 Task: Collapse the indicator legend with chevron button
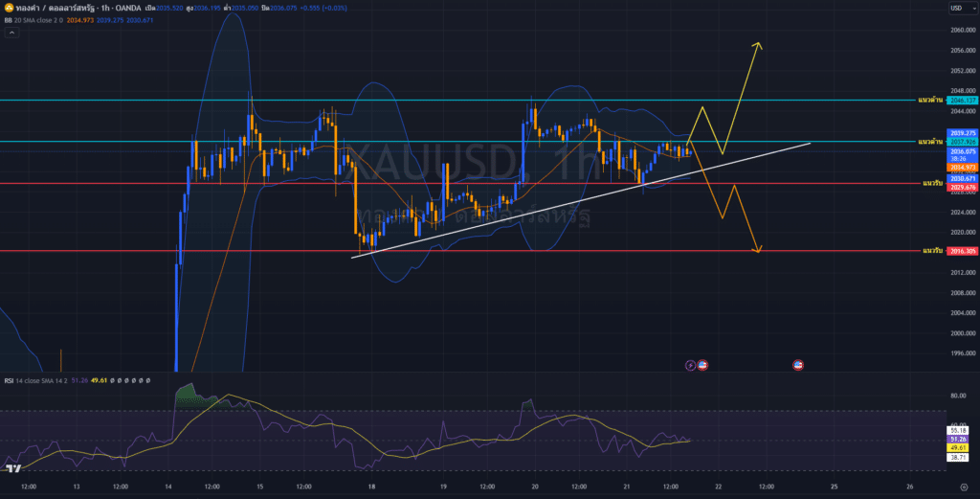click(x=11, y=33)
